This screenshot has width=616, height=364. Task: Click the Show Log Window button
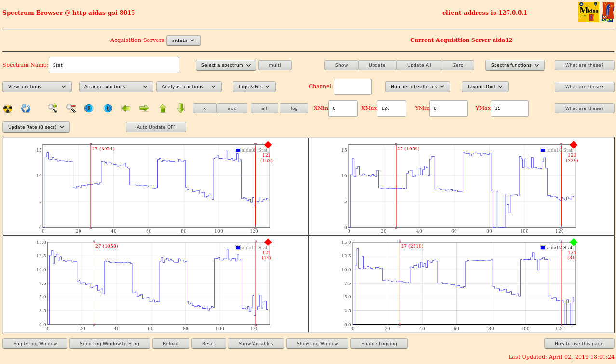(x=317, y=344)
